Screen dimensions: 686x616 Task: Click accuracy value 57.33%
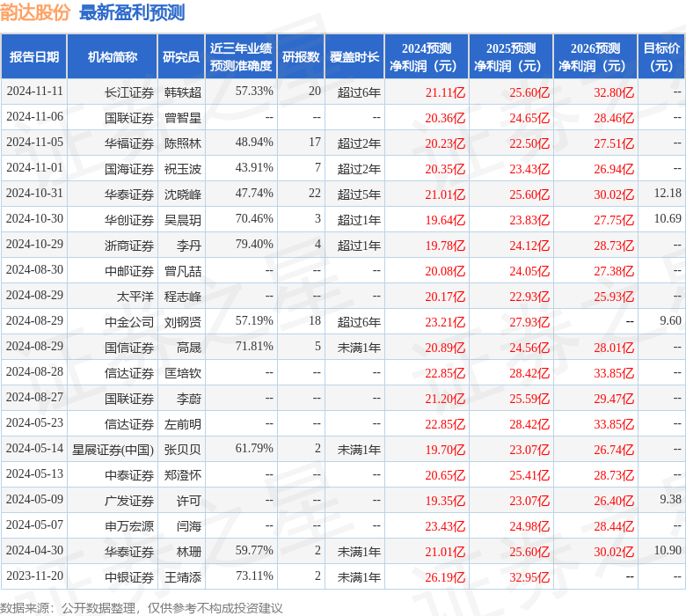pos(254,92)
